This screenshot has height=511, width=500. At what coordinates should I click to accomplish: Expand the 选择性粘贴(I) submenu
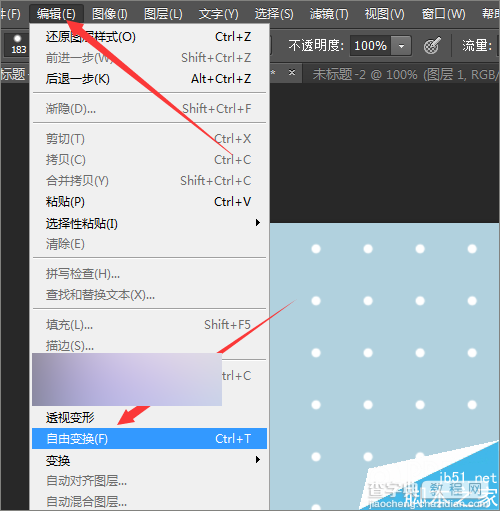pyautogui.click(x=149, y=223)
